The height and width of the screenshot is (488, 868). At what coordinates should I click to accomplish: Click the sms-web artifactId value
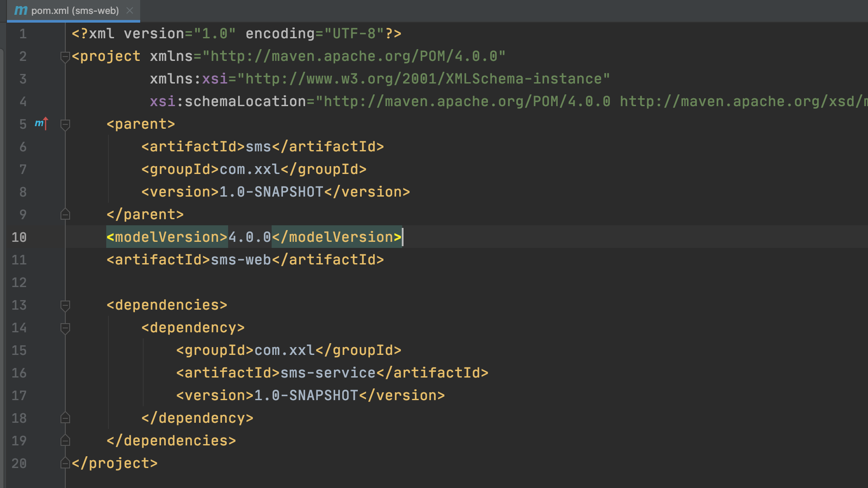(241, 260)
